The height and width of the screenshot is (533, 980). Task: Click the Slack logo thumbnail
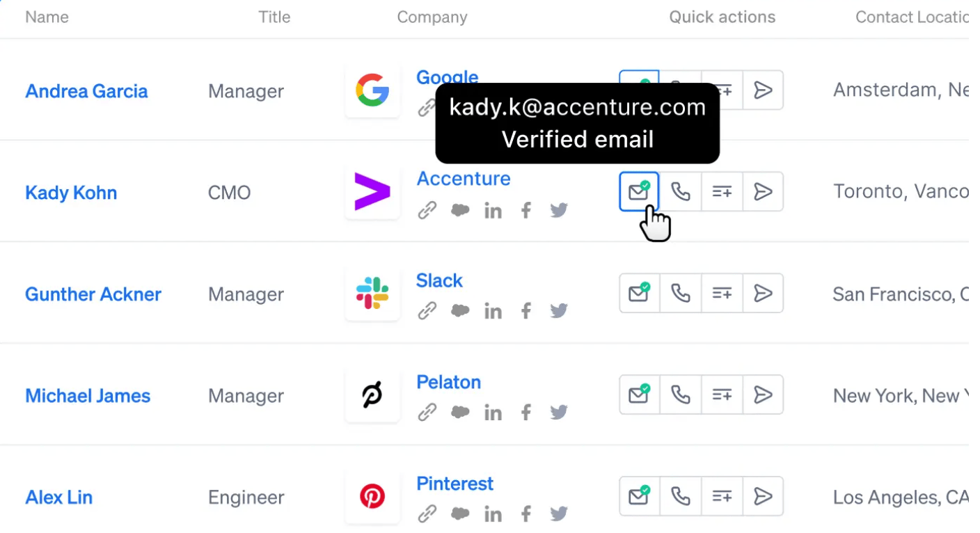372,293
